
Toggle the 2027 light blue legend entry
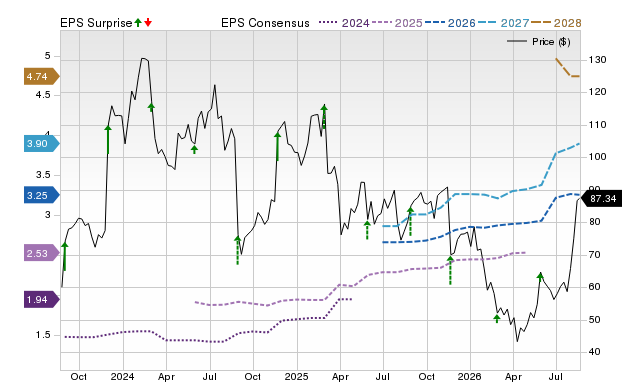tap(503, 23)
